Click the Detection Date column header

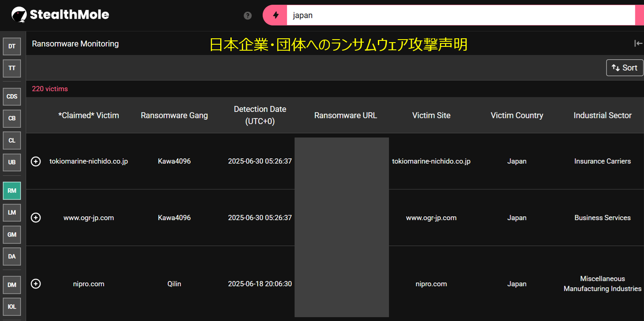[260, 115]
